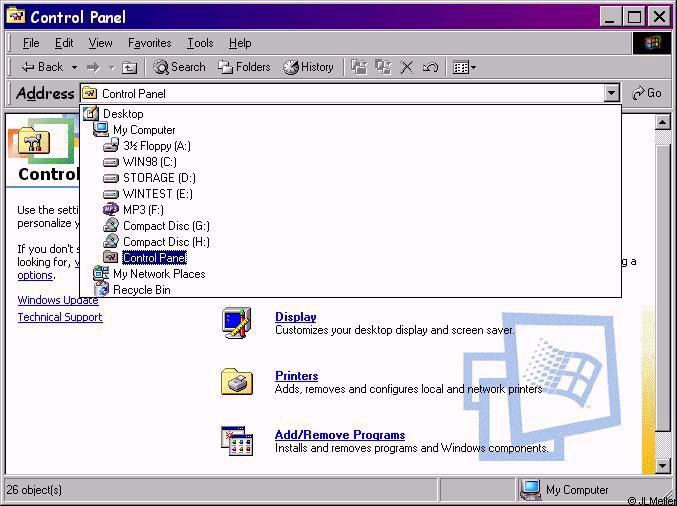Click the WIN98 (C:) hard drive icon
677x506 pixels.
111,162
